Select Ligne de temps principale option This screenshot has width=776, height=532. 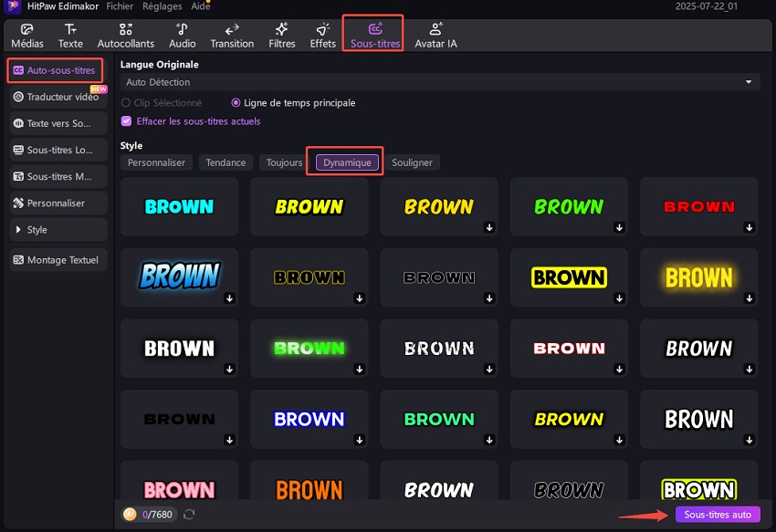pos(236,103)
